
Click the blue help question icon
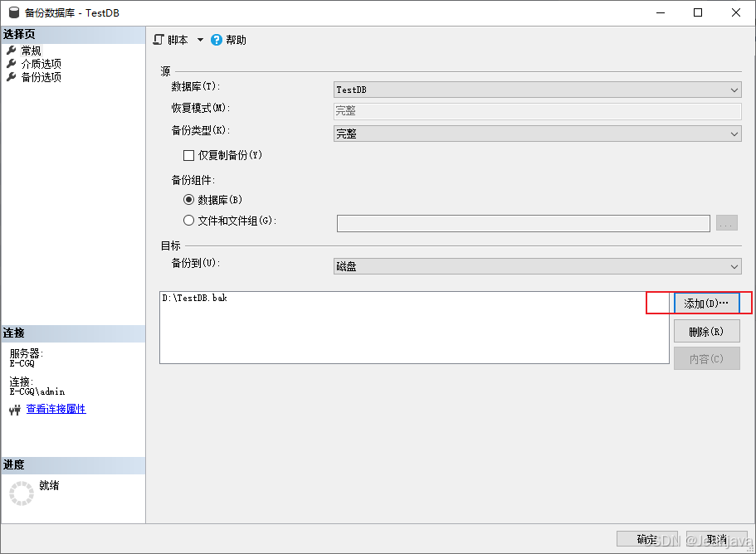pyautogui.click(x=217, y=40)
